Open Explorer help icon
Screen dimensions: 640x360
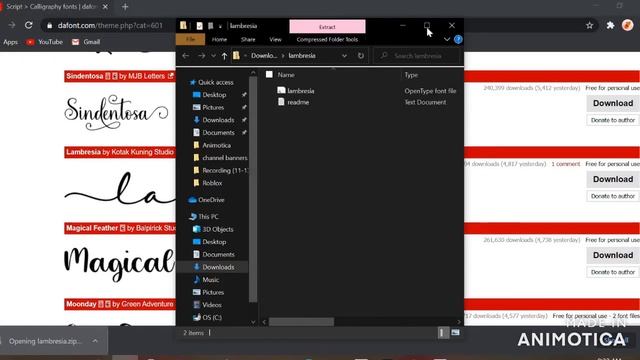[458, 40]
